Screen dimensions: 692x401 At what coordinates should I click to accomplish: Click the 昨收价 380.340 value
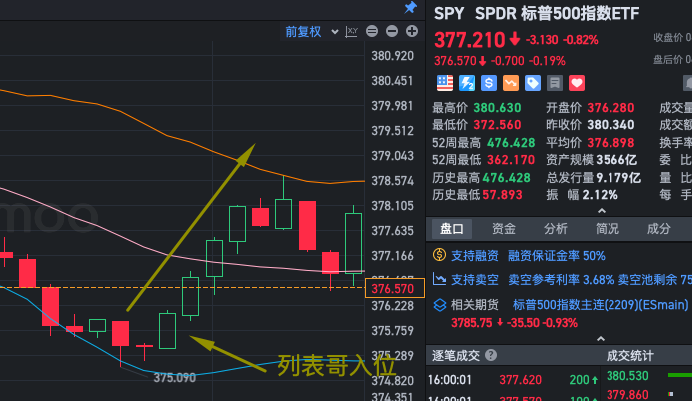[611, 125]
